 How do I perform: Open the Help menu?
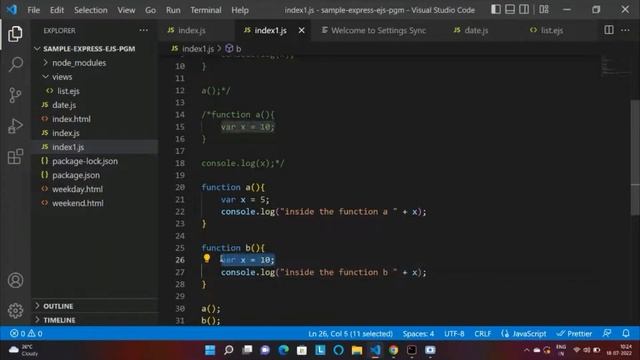tap(240, 10)
